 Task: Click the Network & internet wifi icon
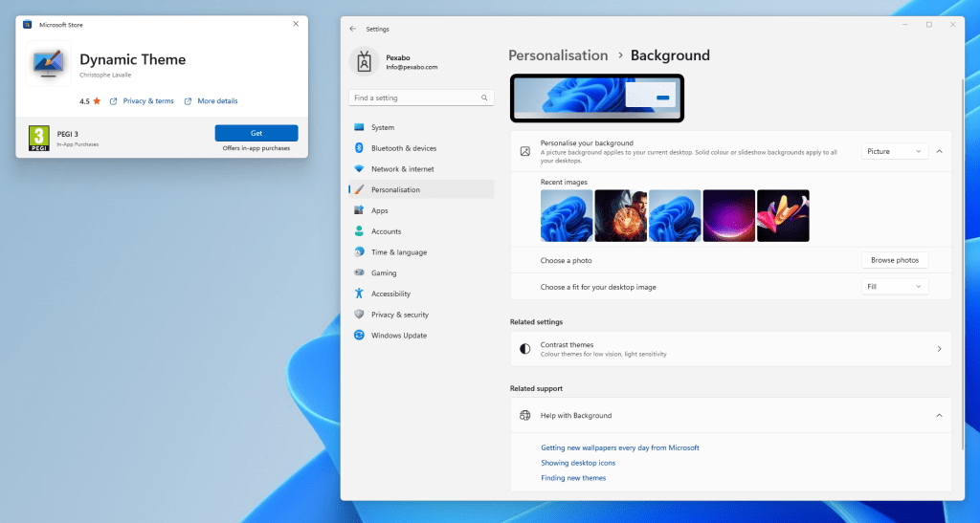359,168
